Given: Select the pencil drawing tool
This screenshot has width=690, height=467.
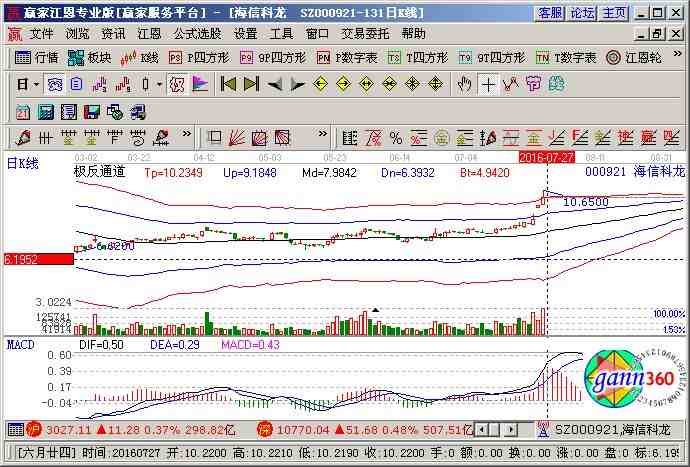Looking at the screenshot, I should (x=23, y=138).
